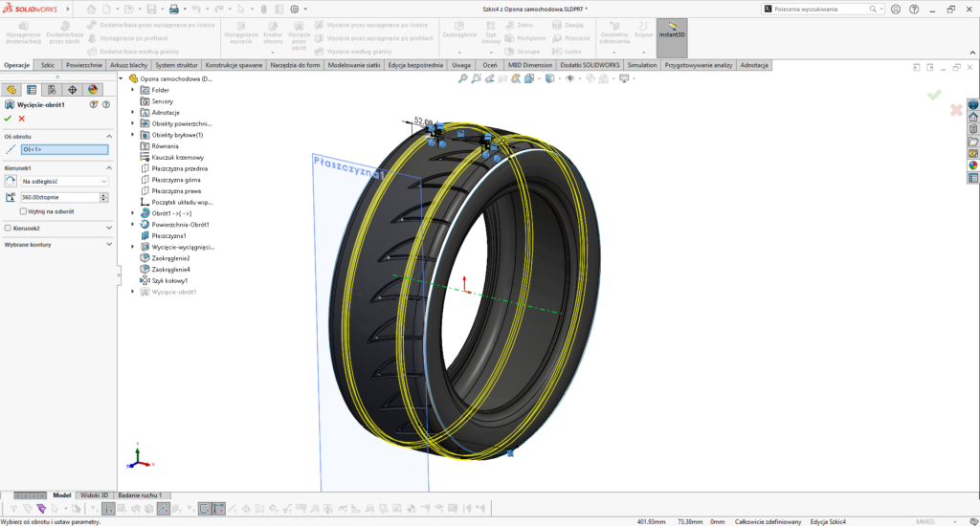Click the help icon in the Wycięcie-obrót1 panel header
The image size is (980, 526).
point(106,104)
